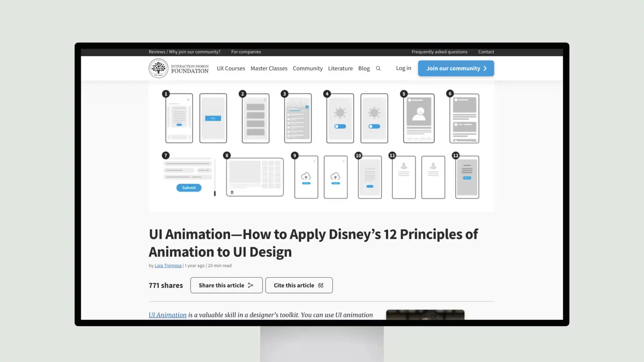Select the Literature navigation tab

pos(340,68)
